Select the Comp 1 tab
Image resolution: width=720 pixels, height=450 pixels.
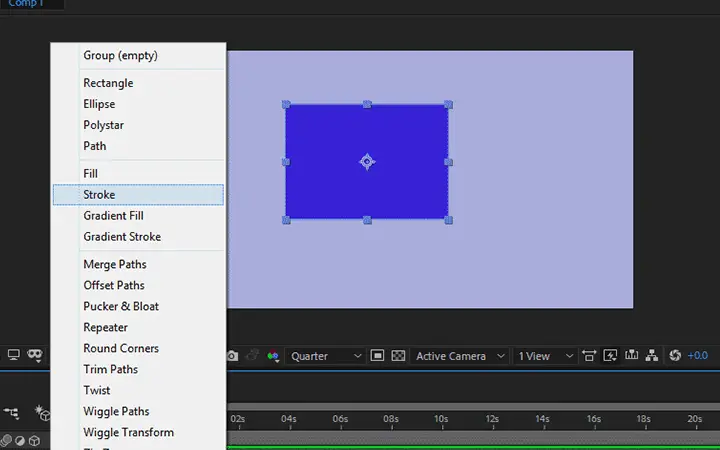point(26,4)
